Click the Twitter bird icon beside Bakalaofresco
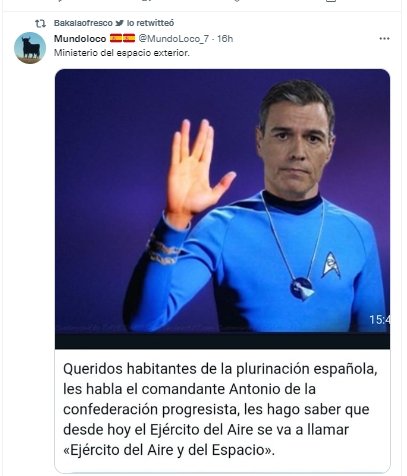Screen dimensions: 407x476 pos(119,23)
